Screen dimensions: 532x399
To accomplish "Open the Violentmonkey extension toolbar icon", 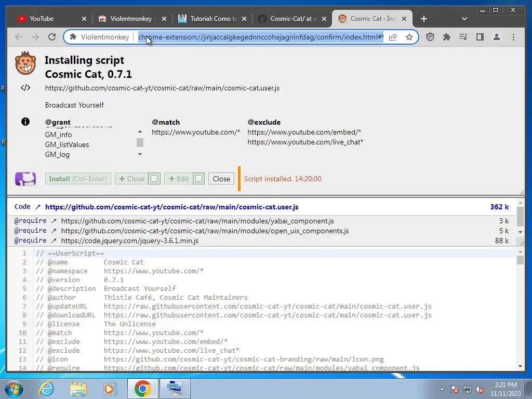I will (x=430, y=37).
